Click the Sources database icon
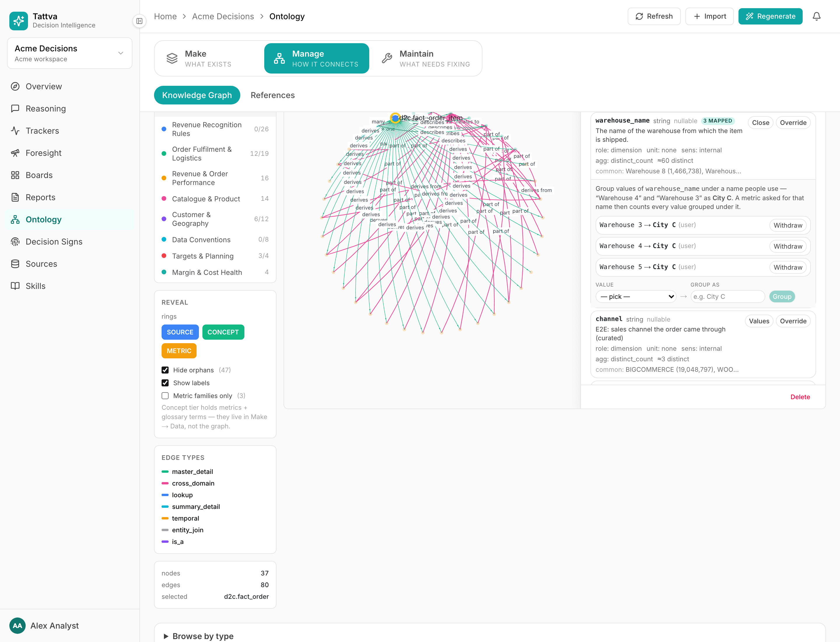The height and width of the screenshot is (642, 840). (x=15, y=264)
